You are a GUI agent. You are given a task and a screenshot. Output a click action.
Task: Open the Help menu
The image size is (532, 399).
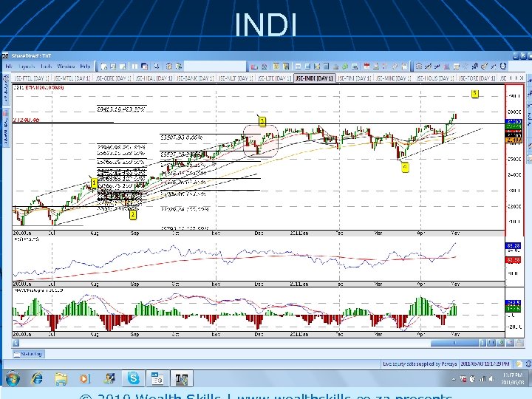click(x=85, y=66)
